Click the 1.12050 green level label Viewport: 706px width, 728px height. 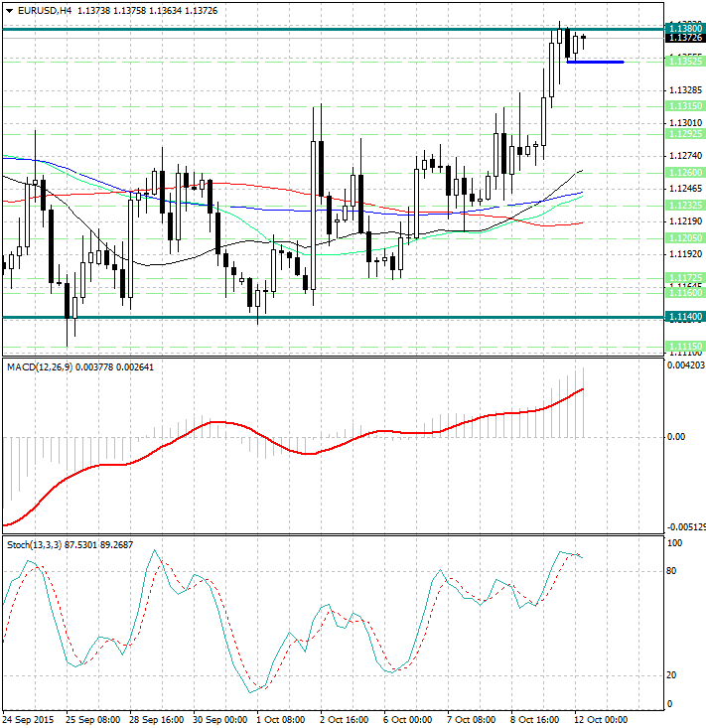click(685, 237)
